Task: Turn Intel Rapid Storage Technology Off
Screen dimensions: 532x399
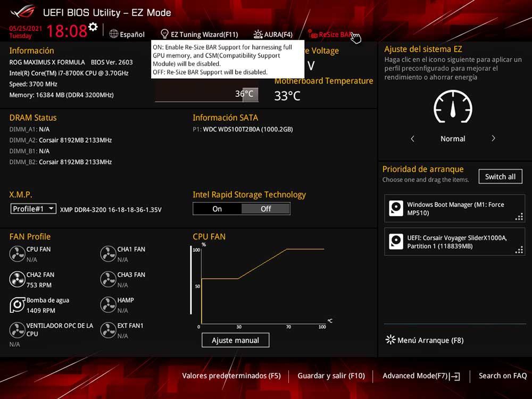Action: [265, 209]
